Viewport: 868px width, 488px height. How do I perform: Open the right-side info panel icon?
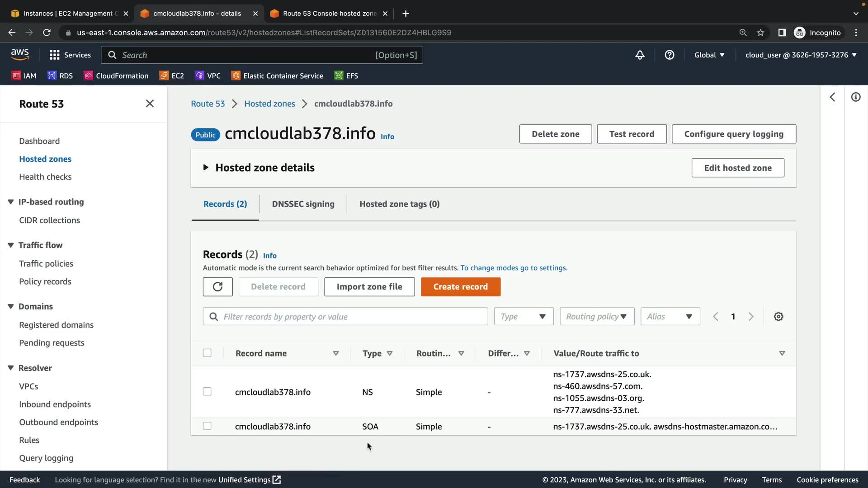tap(856, 97)
